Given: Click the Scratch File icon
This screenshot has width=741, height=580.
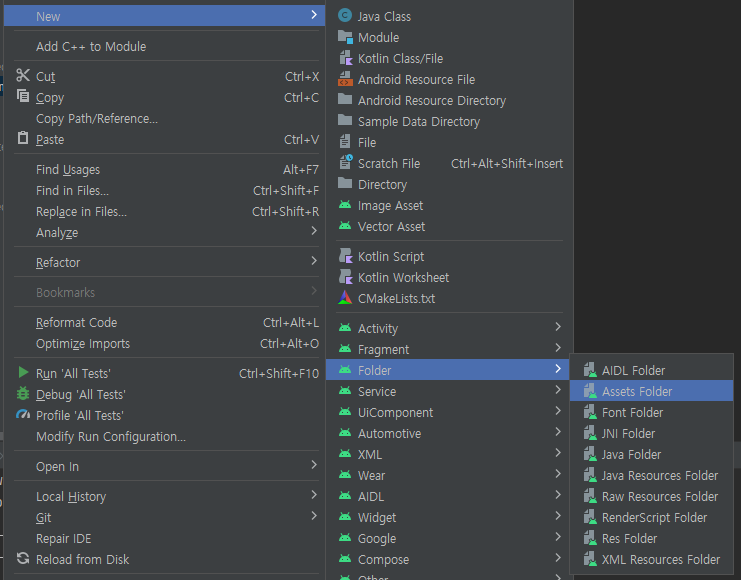Looking at the screenshot, I should tap(345, 162).
